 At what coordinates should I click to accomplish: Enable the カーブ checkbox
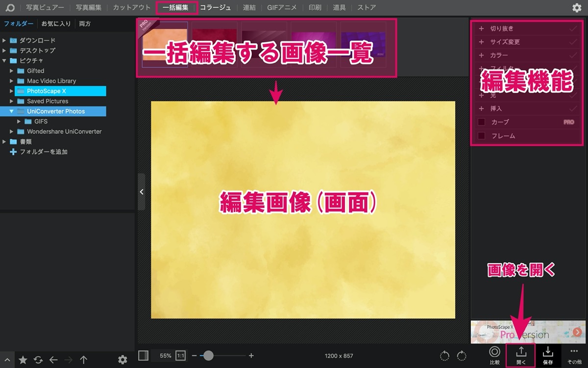tap(481, 122)
